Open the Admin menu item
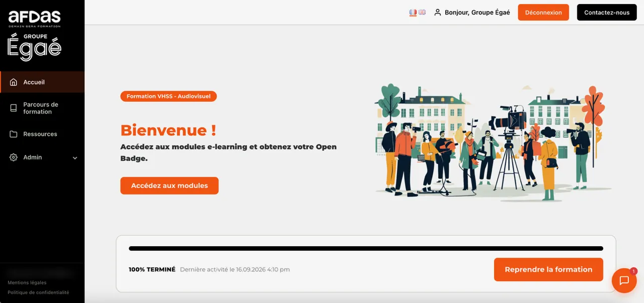The image size is (644, 303). 42,157
